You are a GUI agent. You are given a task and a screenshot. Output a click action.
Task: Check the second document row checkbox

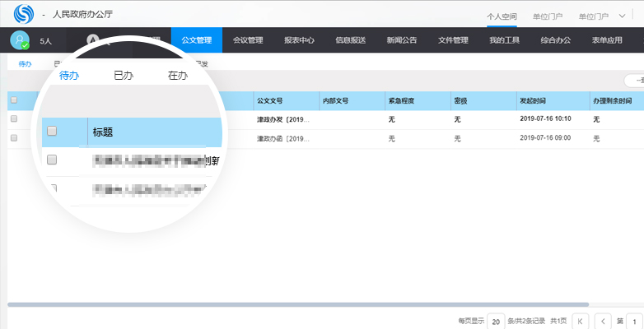pyautogui.click(x=13, y=139)
